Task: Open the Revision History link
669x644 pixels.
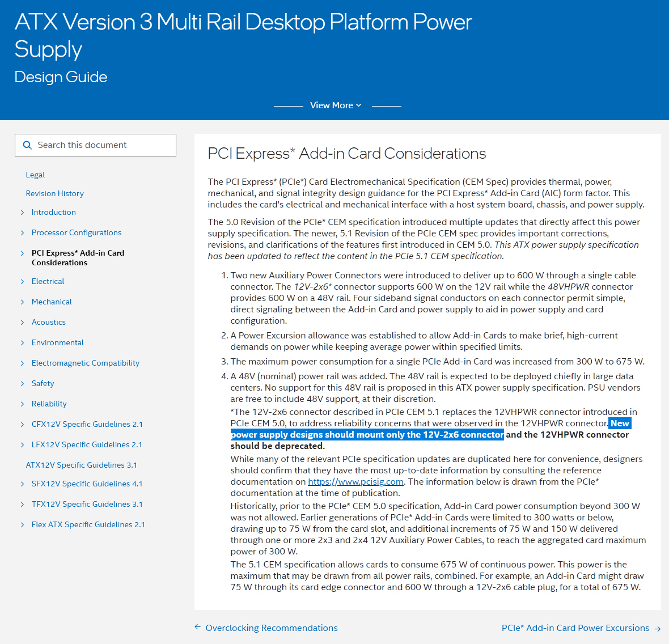Action: point(54,194)
